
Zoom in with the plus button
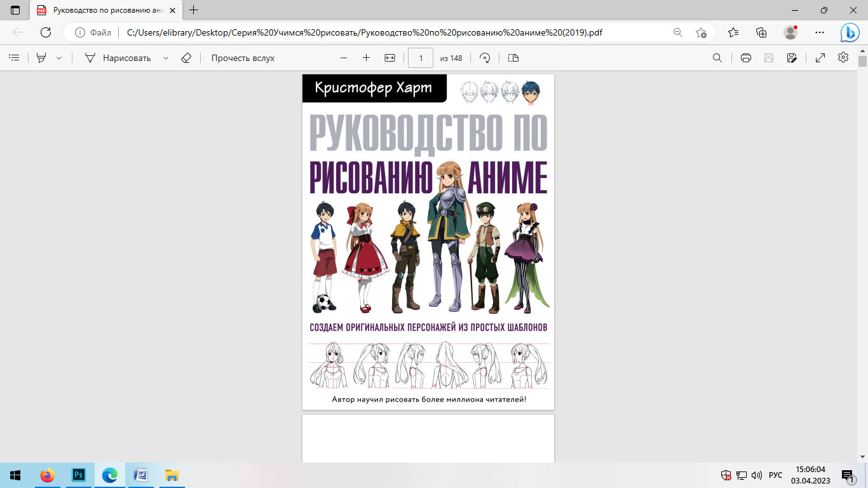[x=366, y=58]
